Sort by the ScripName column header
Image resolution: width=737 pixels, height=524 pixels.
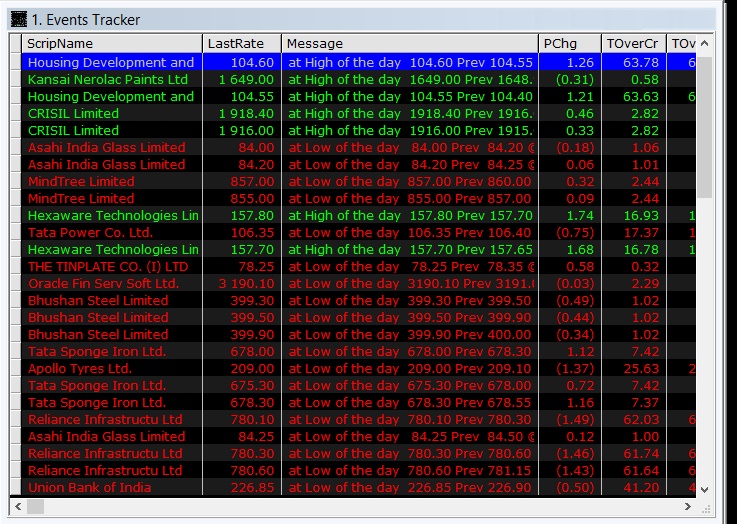(x=112, y=44)
